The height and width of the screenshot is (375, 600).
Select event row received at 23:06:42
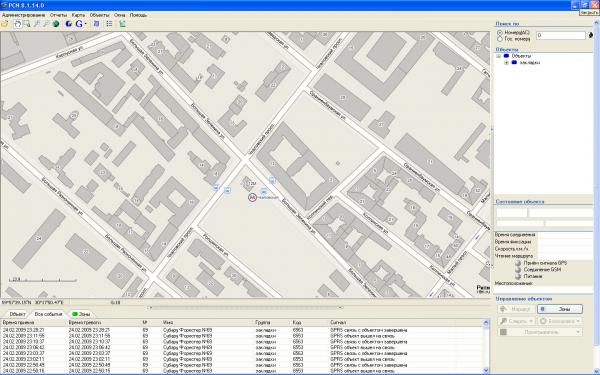click(242, 347)
